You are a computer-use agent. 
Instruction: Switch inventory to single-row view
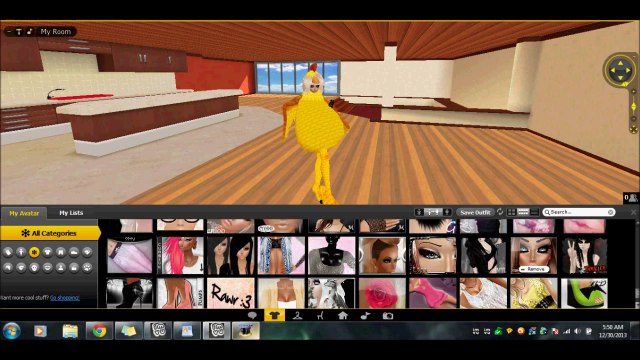click(534, 212)
